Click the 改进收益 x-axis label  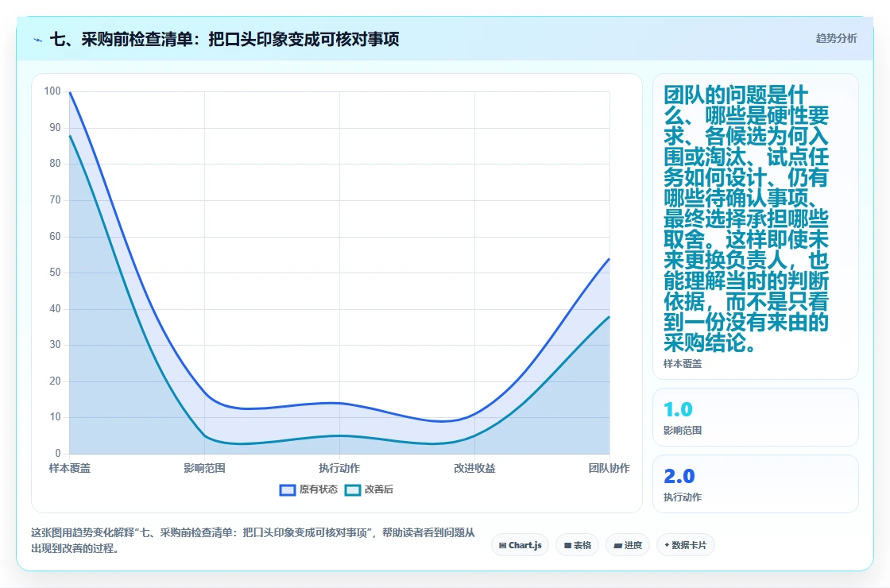pos(474,468)
